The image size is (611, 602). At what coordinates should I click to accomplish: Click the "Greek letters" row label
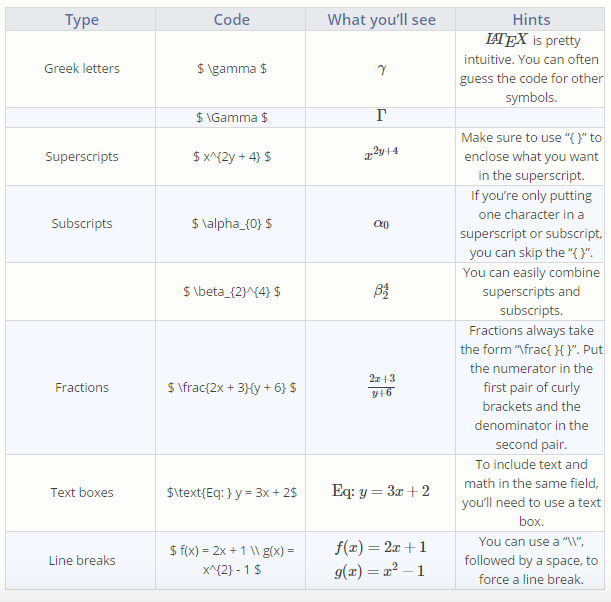[x=82, y=69]
